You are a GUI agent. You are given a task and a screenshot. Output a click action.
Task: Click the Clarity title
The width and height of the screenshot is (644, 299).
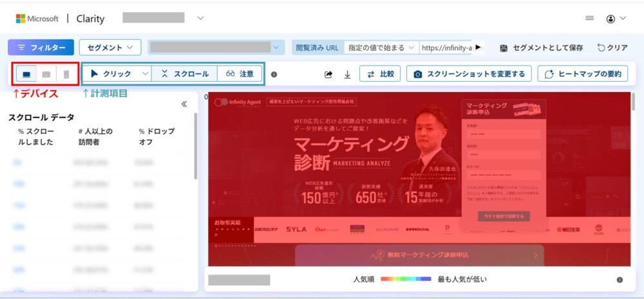[x=90, y=19]
